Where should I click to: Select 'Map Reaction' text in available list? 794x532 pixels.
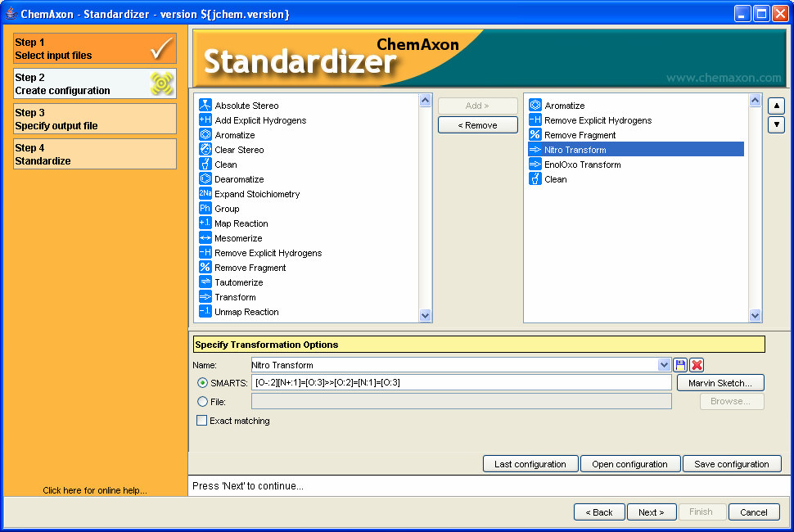(241, 223)
